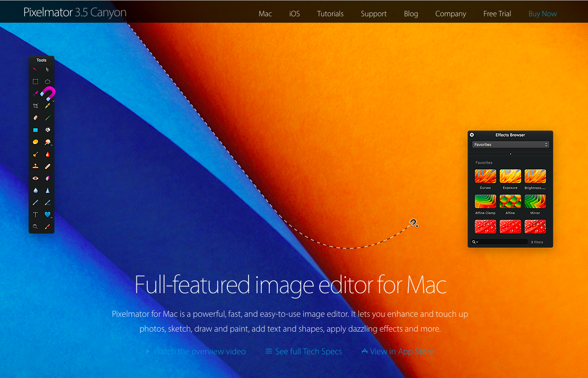Select the blue heart Custom Shape tool
The height and width of the screenshot is (378, 588).
(x=47, y=215)
